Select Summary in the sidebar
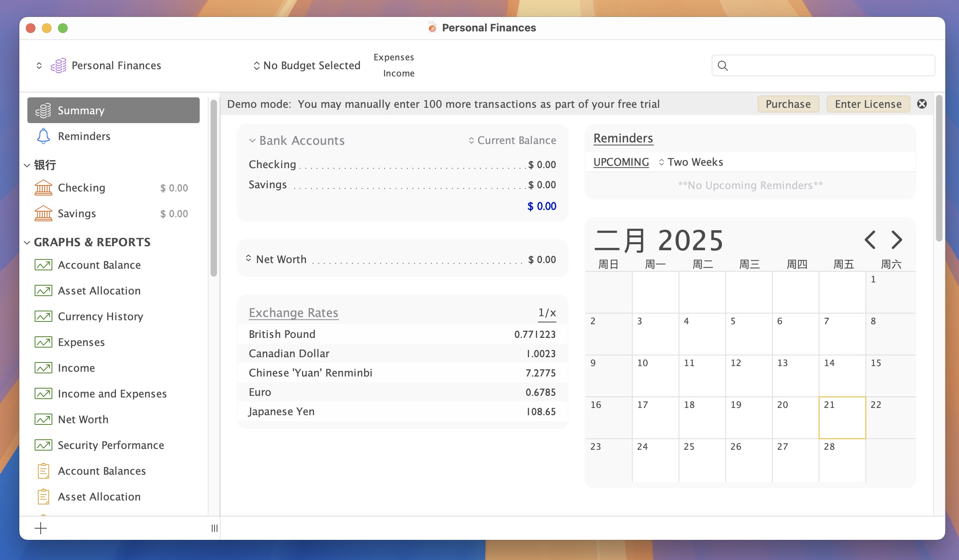The image size is (959, 560). pos(114,110)
